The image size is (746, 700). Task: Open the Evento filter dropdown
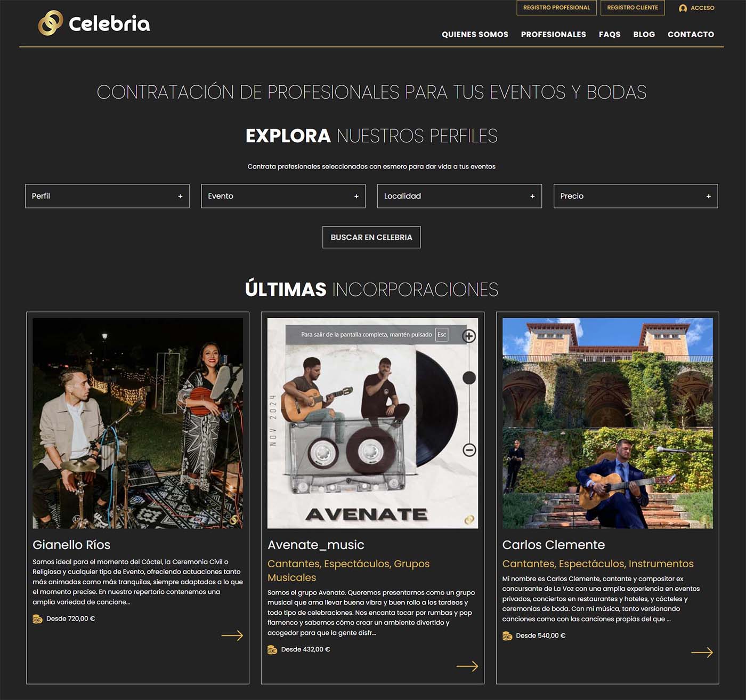pos(283,196)
